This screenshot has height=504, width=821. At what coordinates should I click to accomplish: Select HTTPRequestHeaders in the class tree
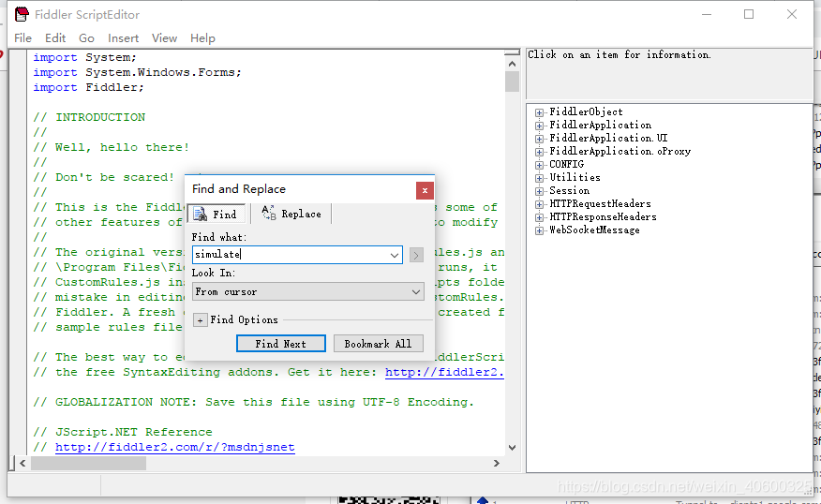pyautogui.click(x=600, y=203)
